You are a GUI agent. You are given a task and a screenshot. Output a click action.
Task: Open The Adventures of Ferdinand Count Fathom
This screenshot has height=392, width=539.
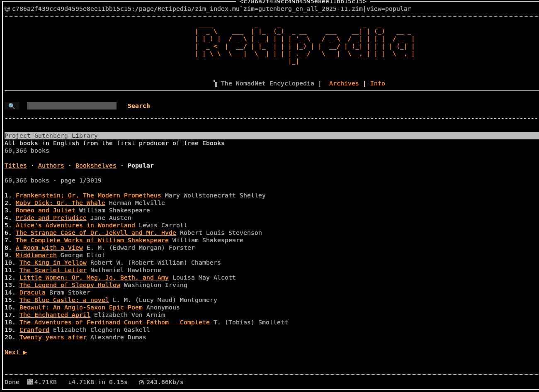[x=114, y=322]
